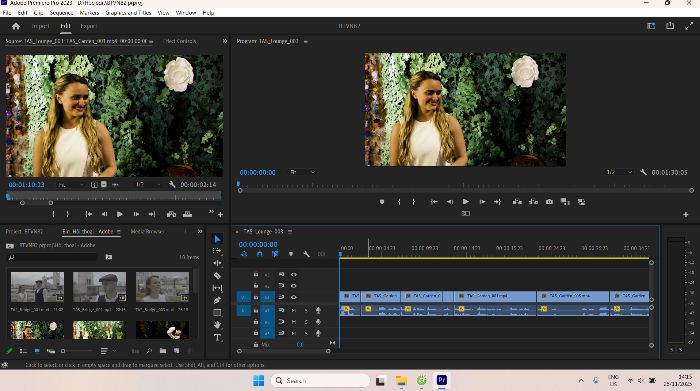Image resolution: width=700 pixels, height=391 pixels.
Task: Open Program Monitor zoom level dropdown
Action: tap(303, 172)
